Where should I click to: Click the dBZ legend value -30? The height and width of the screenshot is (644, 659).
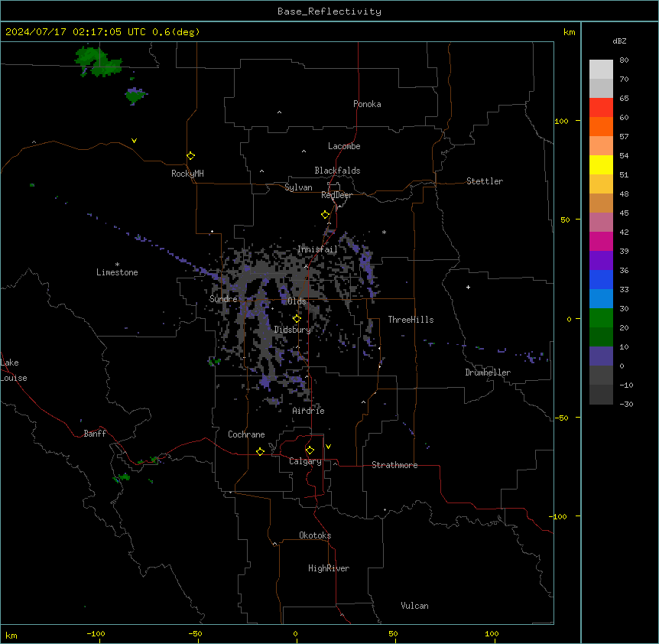pos(626,404)
